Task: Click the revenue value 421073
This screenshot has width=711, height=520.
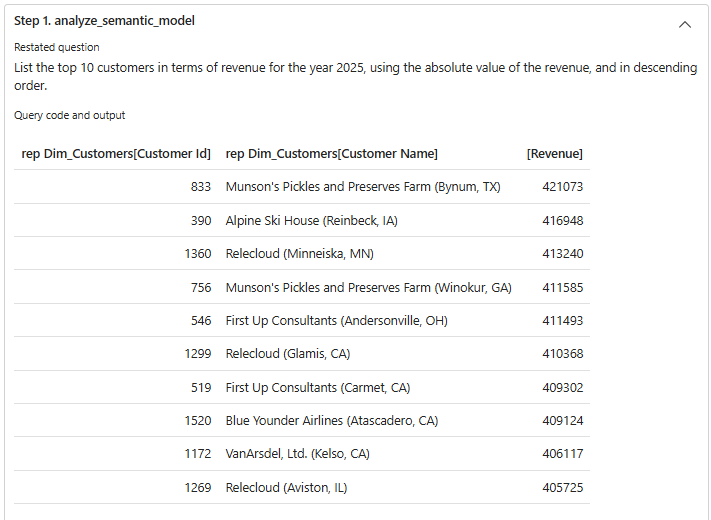Action: coord(562,187)
